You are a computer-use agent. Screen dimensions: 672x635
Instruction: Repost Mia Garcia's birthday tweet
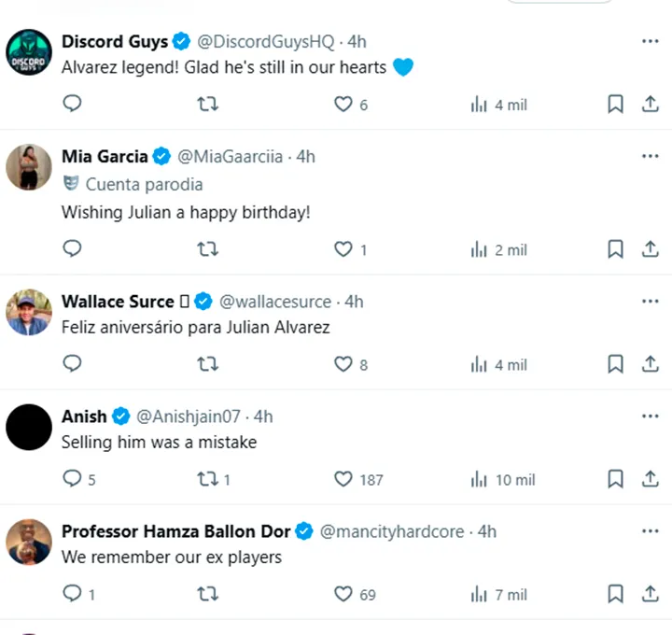209,249
